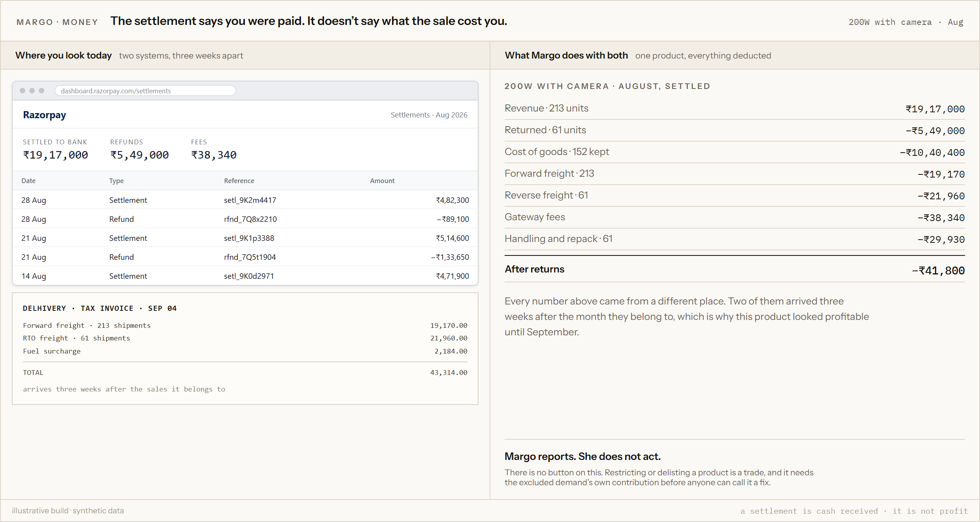Click the 'Where you look today' section heading
The width and height of the screenshot is (980, 522).
[x=64, y=55]
